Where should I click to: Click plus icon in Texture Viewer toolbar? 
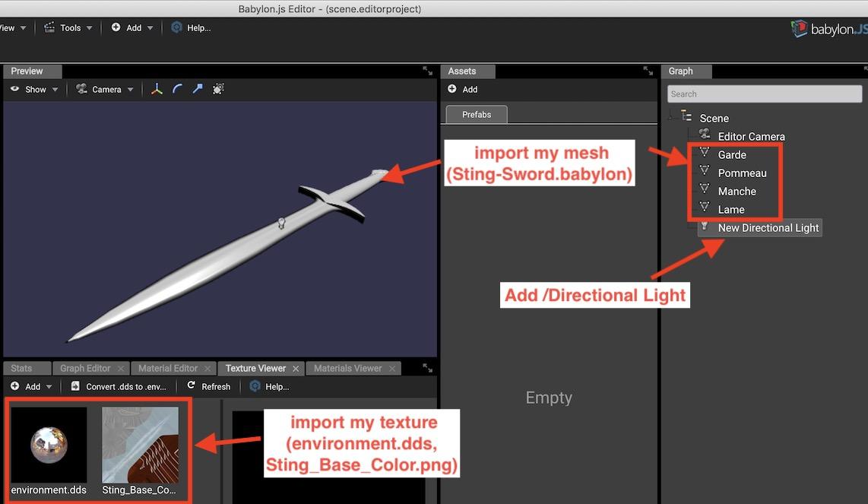15,386
